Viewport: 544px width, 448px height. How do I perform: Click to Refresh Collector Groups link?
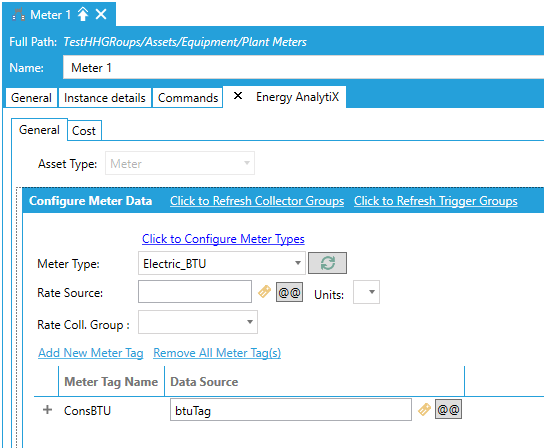coord(257,201)
